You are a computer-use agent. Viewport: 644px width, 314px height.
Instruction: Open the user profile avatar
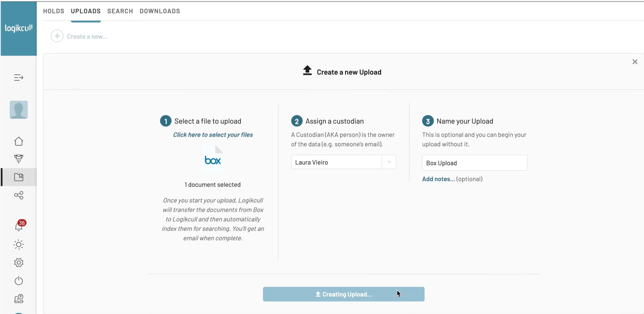tap(19, 109)
